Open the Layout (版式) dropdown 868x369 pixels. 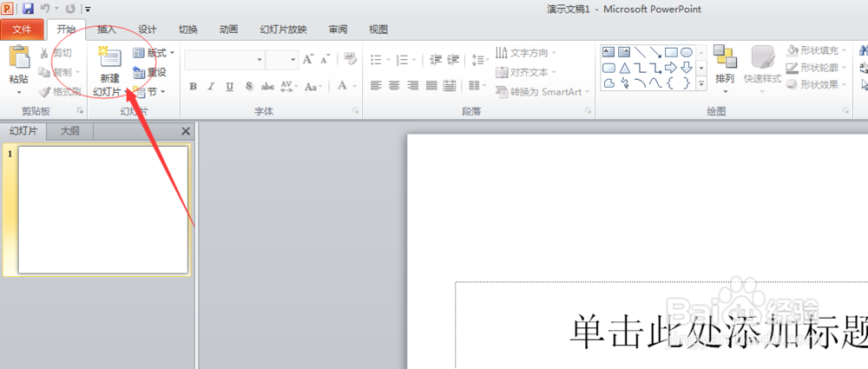154,53
